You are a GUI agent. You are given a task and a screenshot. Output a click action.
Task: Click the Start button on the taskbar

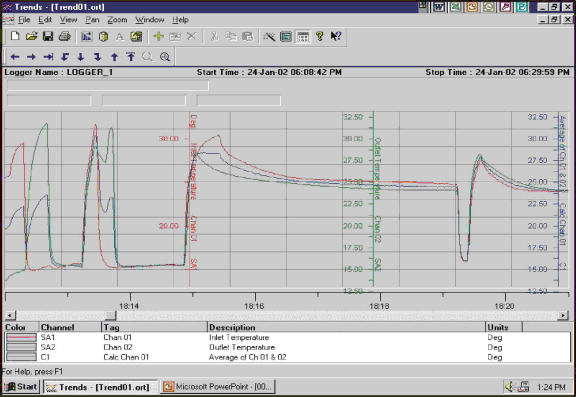(21, 387)
